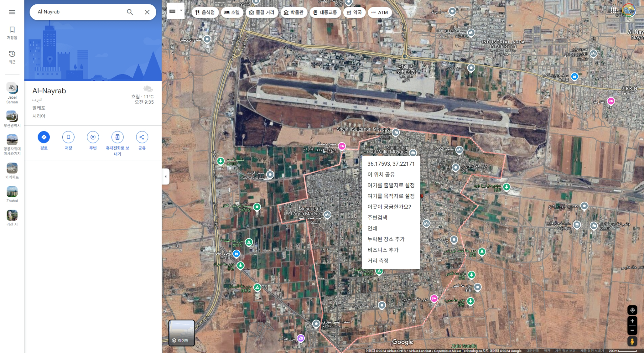Click the Sheikh Suleiman Mosque marker
644x353 pixels.
coord(395,133)
